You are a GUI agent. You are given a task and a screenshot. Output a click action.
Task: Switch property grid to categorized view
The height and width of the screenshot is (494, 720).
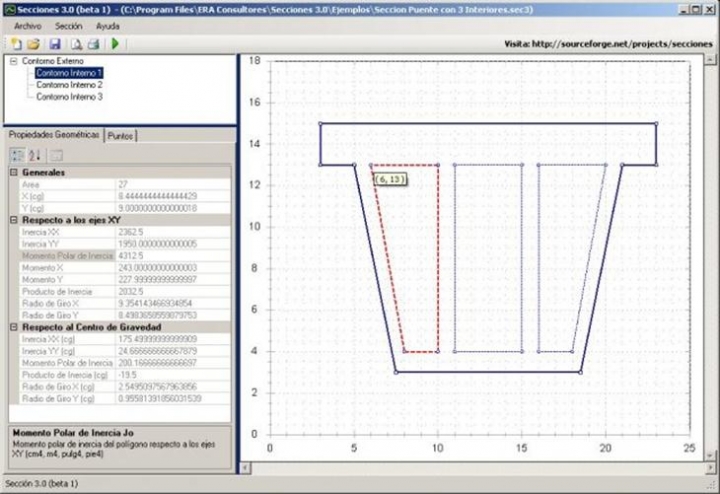click(17, 155)
